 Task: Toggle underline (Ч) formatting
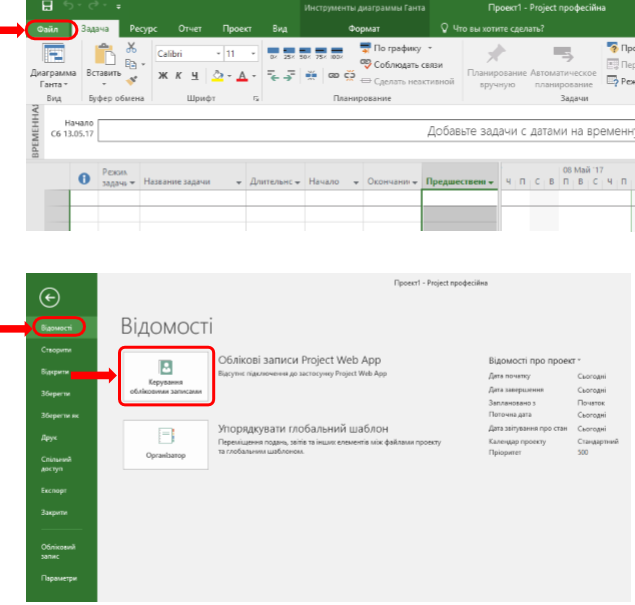click(194, 76)
